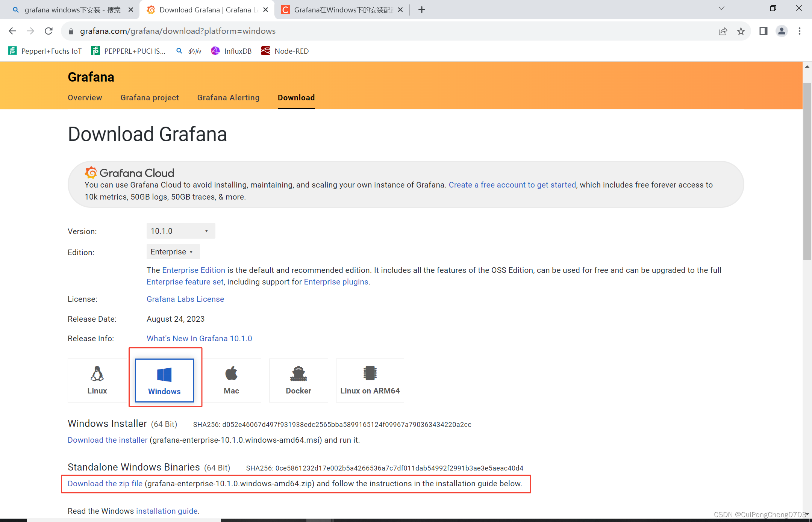Open the Version dropdown showing 10.1.0

180,231
